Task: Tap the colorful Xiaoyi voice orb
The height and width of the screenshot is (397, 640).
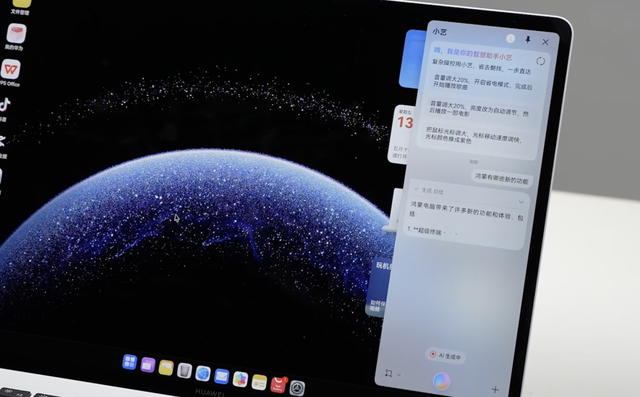Action: (x=441, y=381)
